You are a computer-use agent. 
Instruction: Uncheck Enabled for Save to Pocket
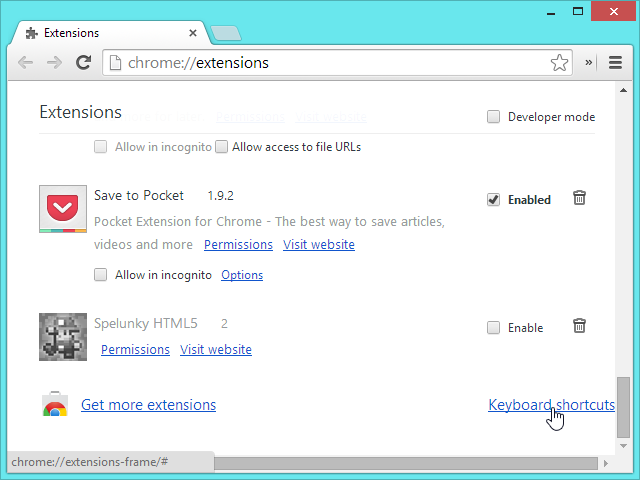click(493, 200)
